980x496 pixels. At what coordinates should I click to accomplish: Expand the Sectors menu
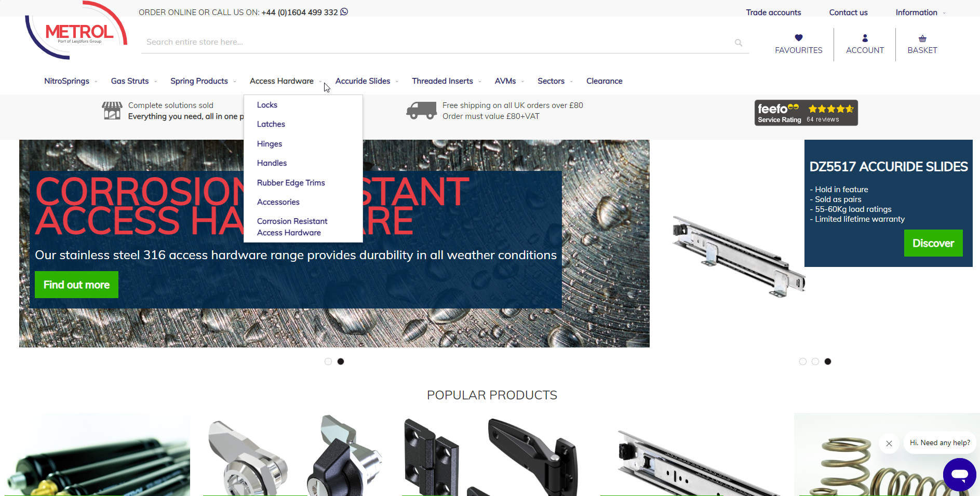tap(555, 81)
